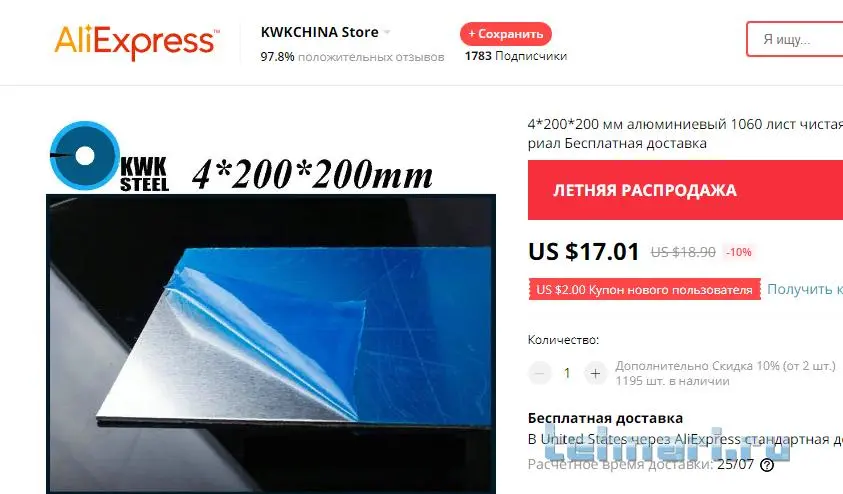Increase quantity with the plus button
843x494 pixels.
[x=595, y=373]
